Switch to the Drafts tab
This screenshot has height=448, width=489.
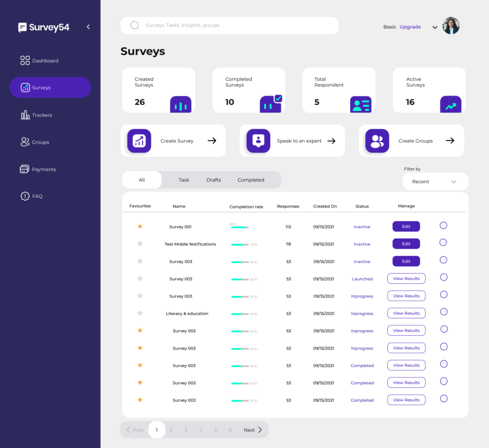213,180
